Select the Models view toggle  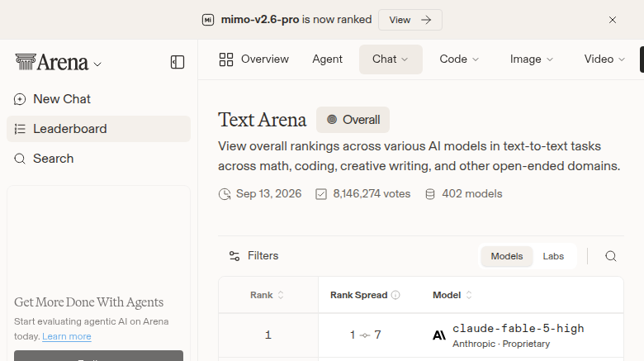tap(507, 256)
